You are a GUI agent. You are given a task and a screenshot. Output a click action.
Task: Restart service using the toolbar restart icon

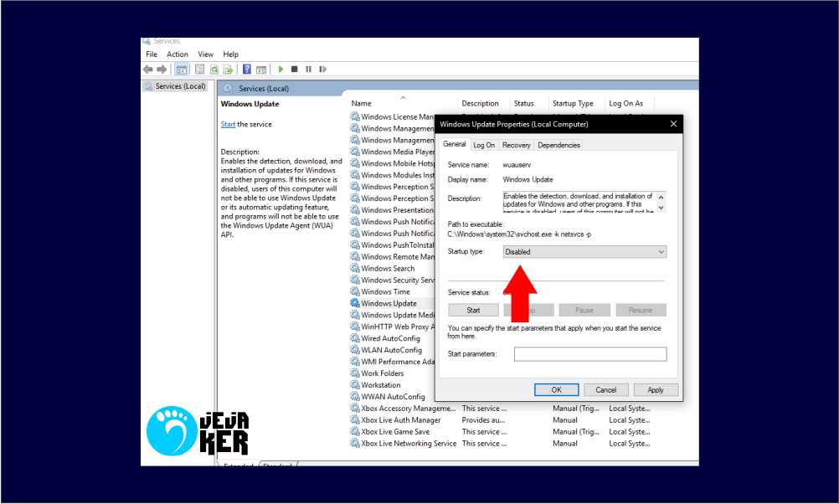(x=322, y=69)
